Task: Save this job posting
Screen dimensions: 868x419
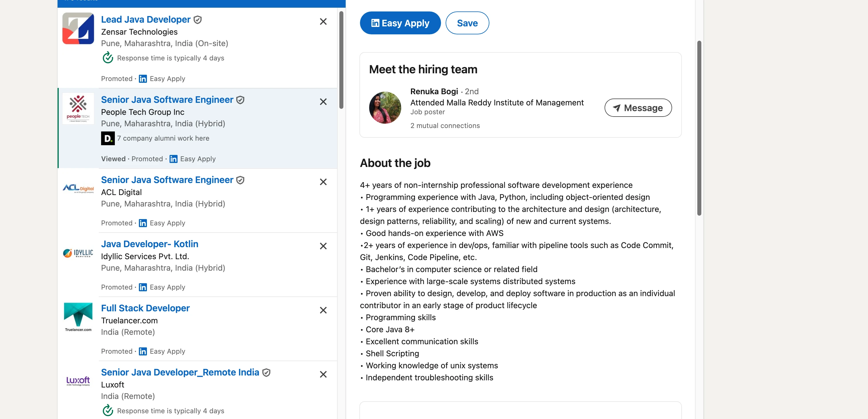Action: [467, 23]
